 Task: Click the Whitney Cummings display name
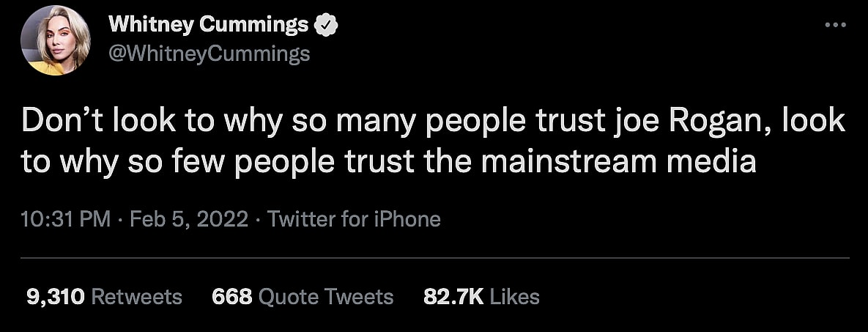point(209,26)
